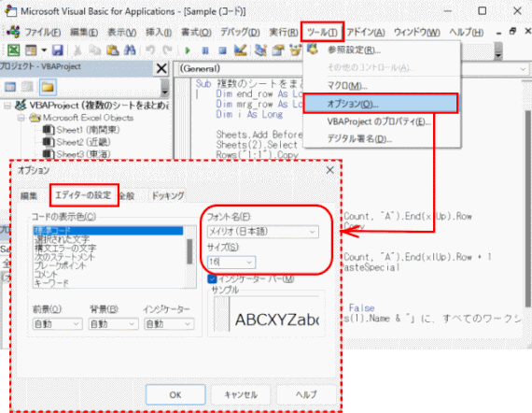
Task: Collapse the VBAProject tree node
Action: 7,106
